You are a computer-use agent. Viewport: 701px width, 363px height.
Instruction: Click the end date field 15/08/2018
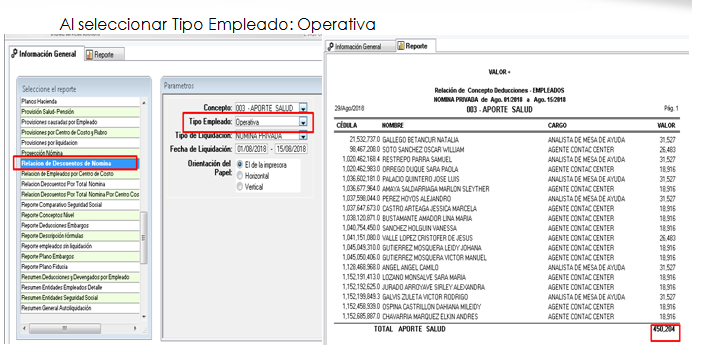point(291,149)
